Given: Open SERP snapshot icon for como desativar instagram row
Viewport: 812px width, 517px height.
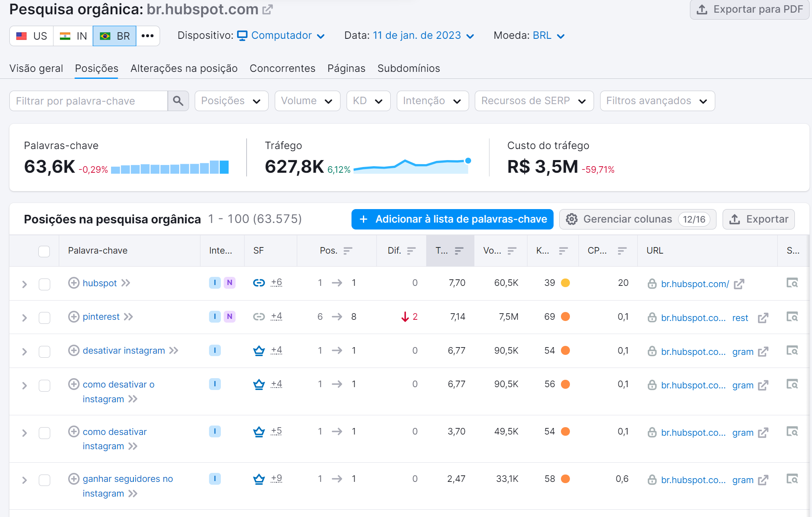Looking at the screenshot, I should pyautogui.click(x=792, y=431).
